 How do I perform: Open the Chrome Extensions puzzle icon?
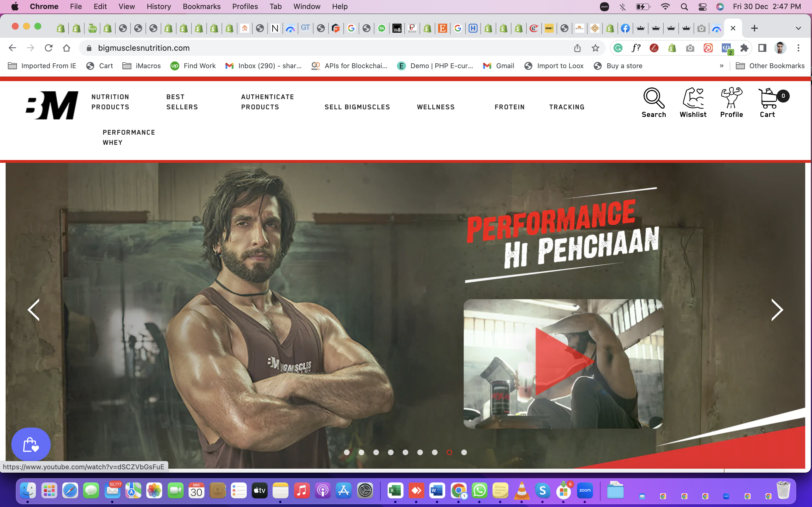(x=744, y=48)
